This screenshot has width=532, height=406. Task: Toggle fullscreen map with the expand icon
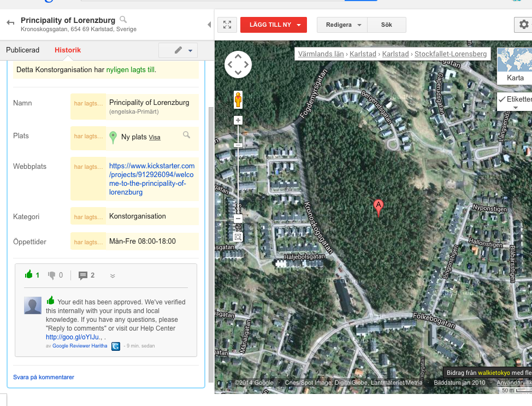coord(227,25)
